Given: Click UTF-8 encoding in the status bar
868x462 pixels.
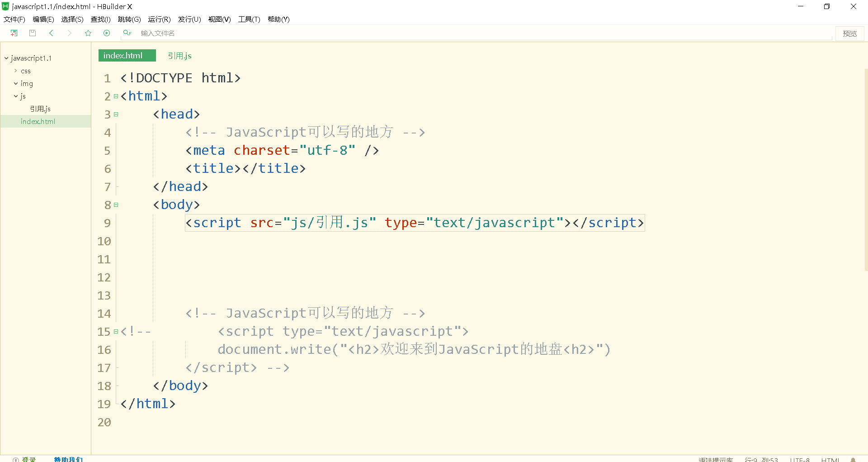Looking at the screenshot, I should (x=799, y=459).
